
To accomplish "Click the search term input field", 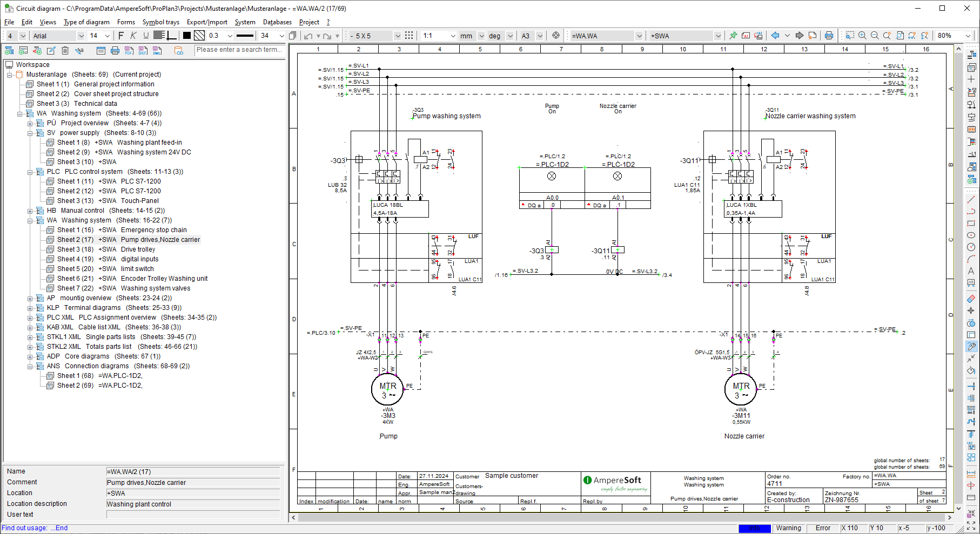I will point(239,50).
